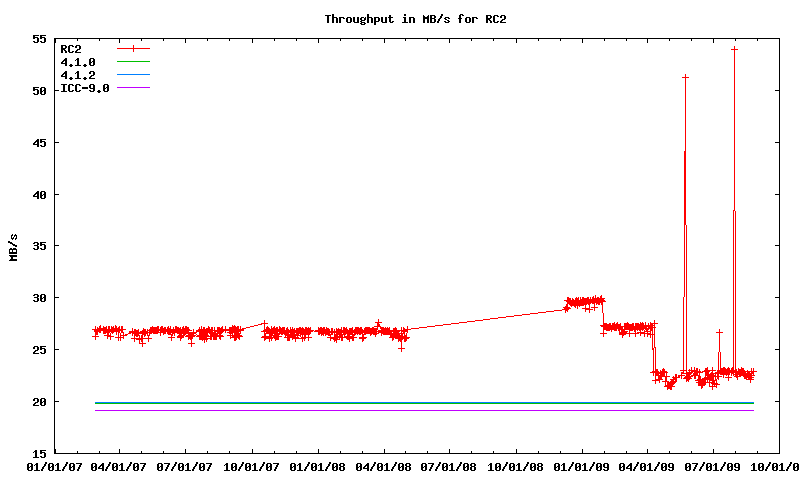Click the 01/01/07 x-axis date label

[54, 466]
